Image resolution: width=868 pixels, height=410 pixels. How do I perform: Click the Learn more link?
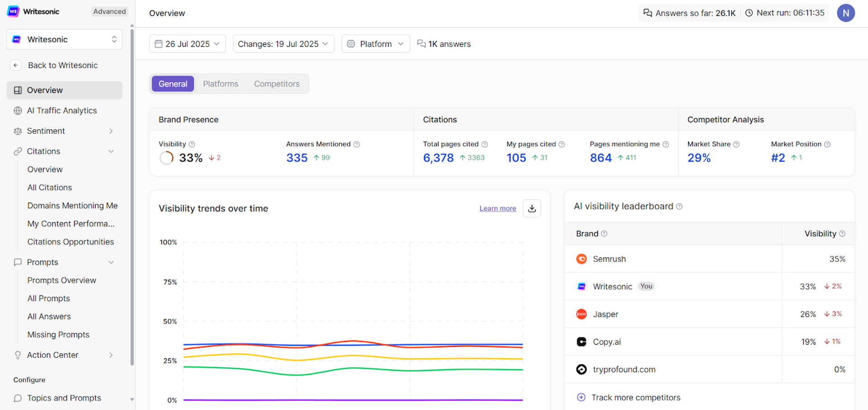coord(498,208)
